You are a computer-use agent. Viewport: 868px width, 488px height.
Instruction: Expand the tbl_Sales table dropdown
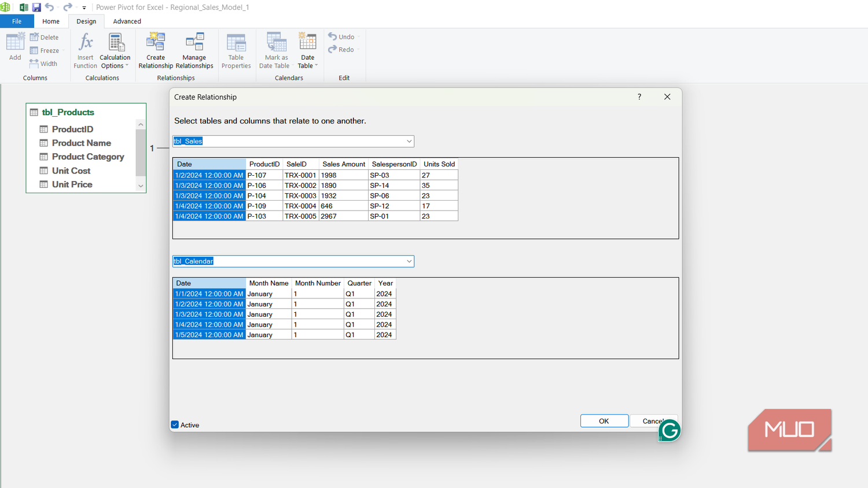click(409, 141)
